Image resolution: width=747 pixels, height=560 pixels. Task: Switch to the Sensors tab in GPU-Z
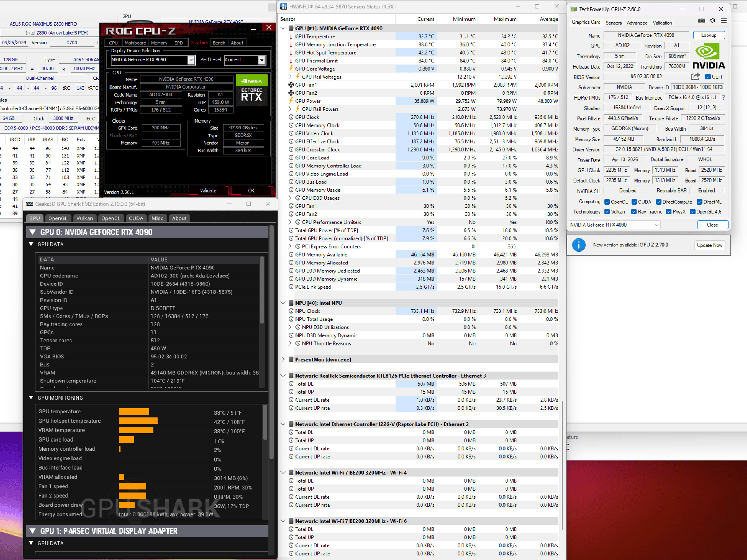pos(614,23)
